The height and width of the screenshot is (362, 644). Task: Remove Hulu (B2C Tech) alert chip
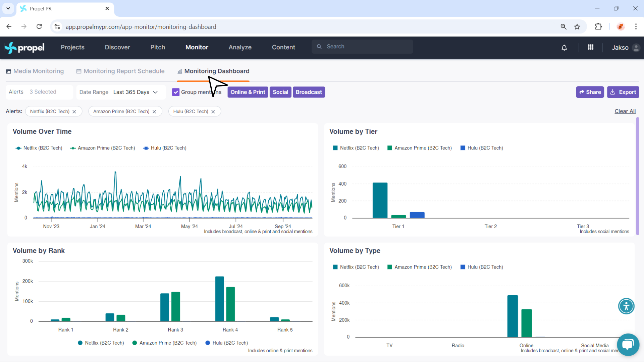213,112
